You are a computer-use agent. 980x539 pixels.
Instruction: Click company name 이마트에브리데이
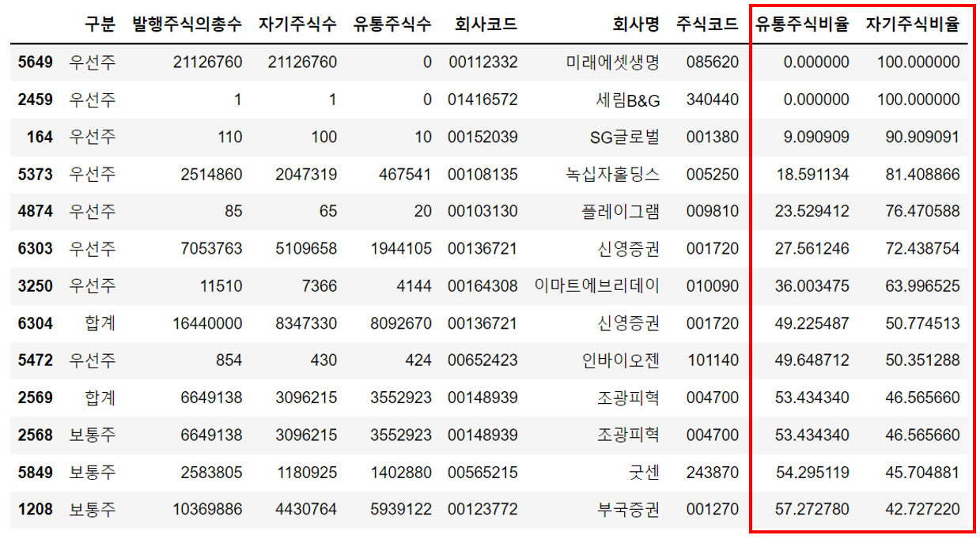[x=597, y=285]
